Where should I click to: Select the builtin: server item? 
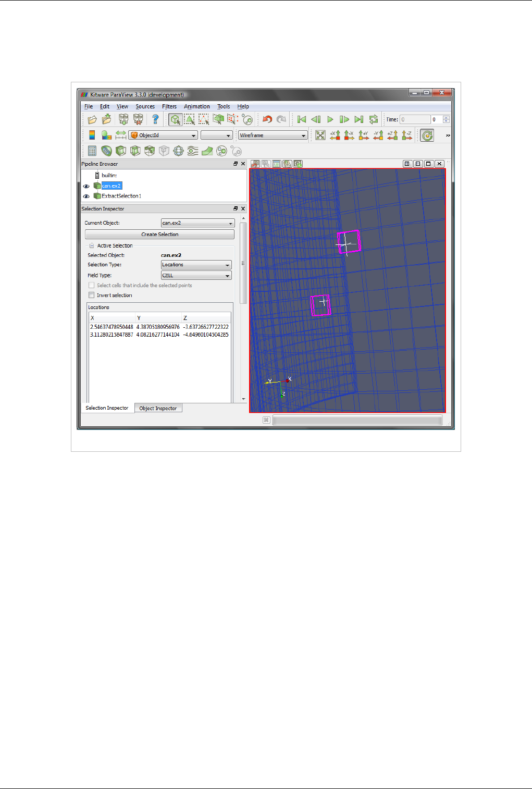(109, 176)
